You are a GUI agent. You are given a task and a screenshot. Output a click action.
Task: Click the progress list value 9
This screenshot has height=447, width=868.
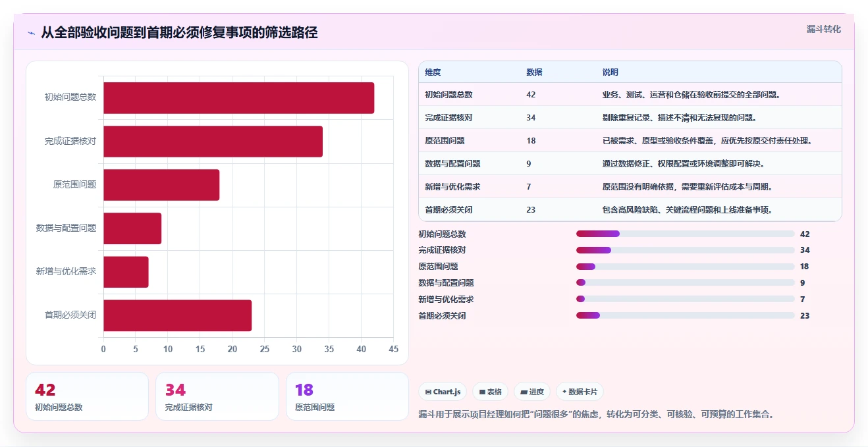click(802, 283)
